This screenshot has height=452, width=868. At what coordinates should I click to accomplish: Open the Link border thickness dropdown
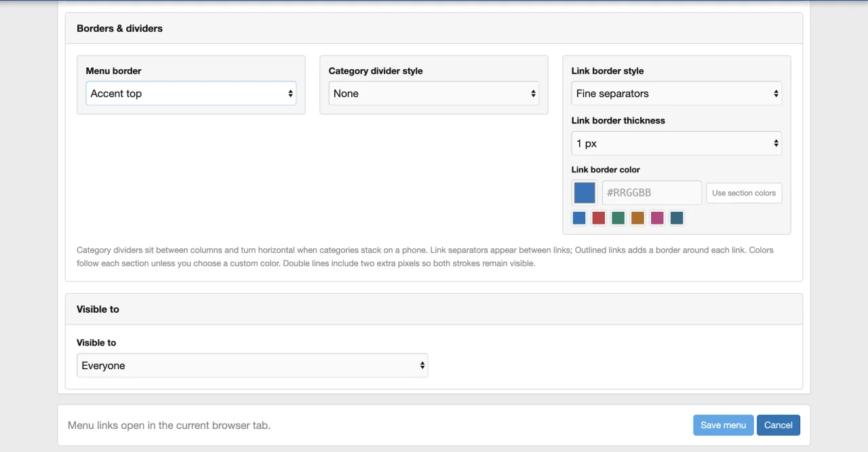tap(677, 143)
